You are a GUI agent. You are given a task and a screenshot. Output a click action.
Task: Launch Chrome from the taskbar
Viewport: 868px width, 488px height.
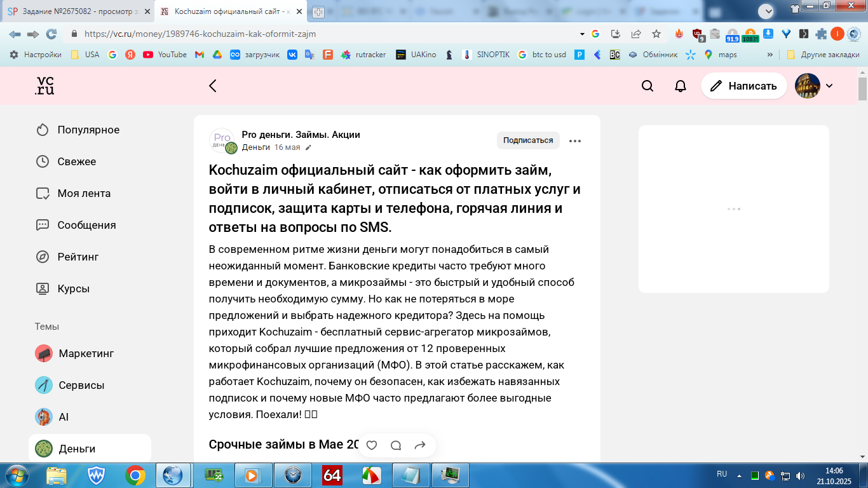pyautogui.click(x=135, y=475)
